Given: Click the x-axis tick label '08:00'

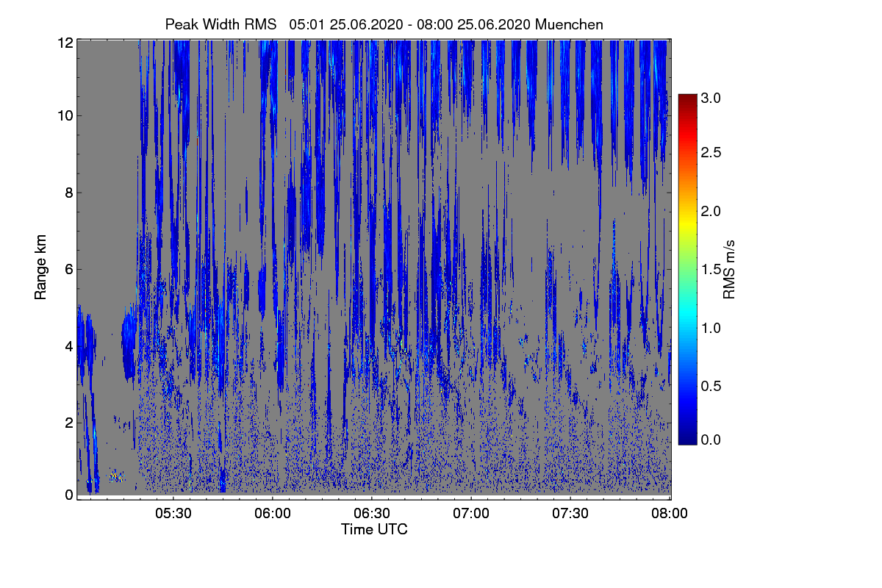Looking at the screenshot, I should tap(670, 514).
